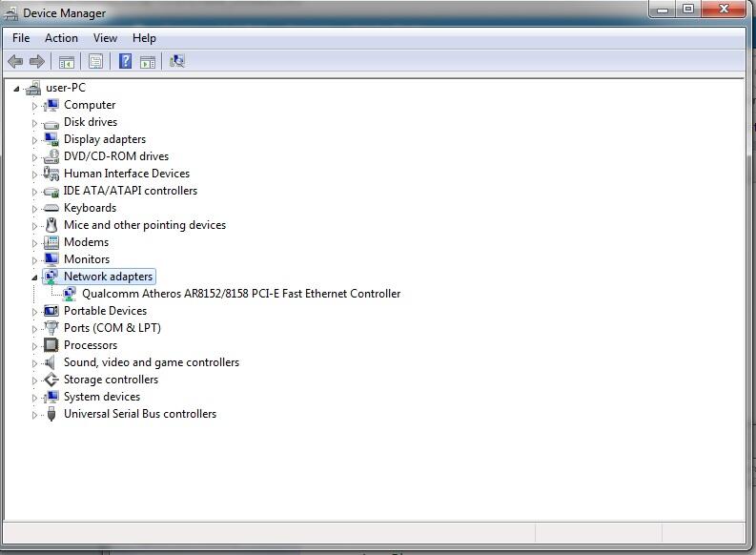The height and width of the screenshot is (555, 756).
Task: Click the Storage controllers icon
Action: (51, 380)
